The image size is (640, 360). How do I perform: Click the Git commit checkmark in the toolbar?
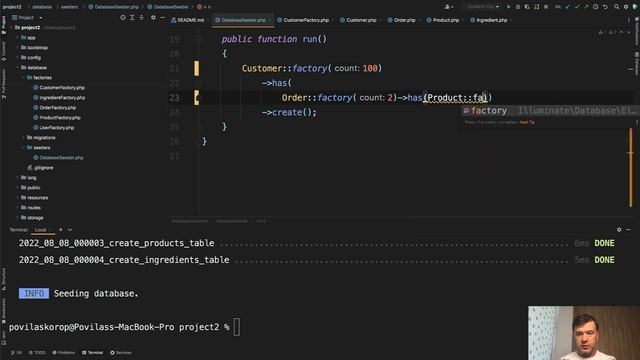tap(577, 7)
